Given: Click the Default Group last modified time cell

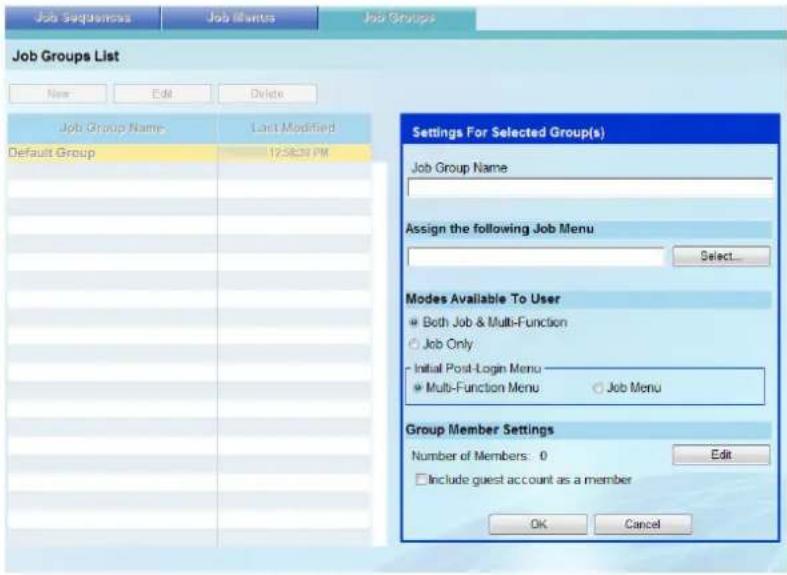Looking at the screenshot, I should click(295, 153).
